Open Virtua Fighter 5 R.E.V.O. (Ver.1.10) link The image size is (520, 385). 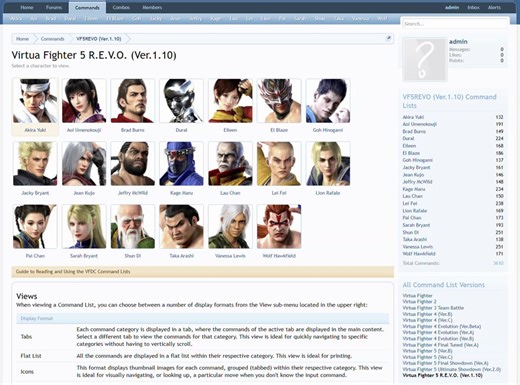[x=442, y=375]
